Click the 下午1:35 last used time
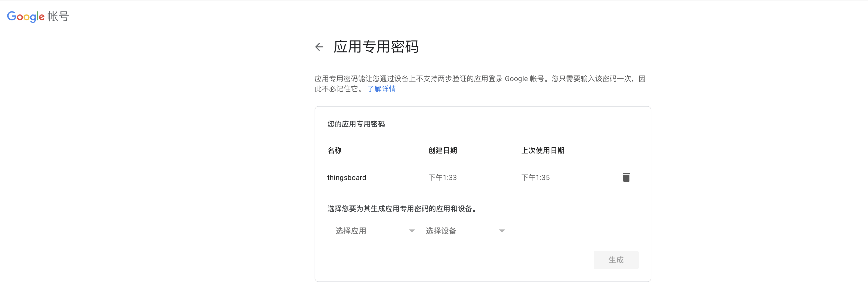The height and width of the screenshot is (283, 868). pyautogui.click(x=536, y=177)
